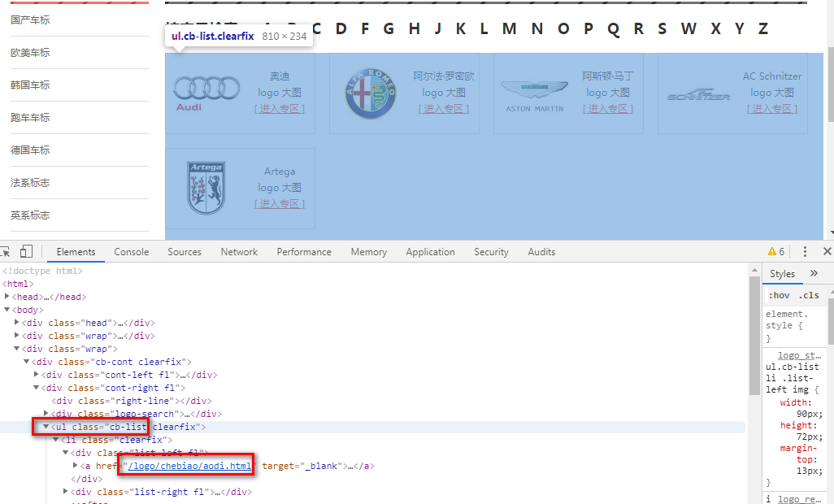The height and width of the screenshot is (504, 834).
Task: Open the Security tab
Action: [492, 251]
